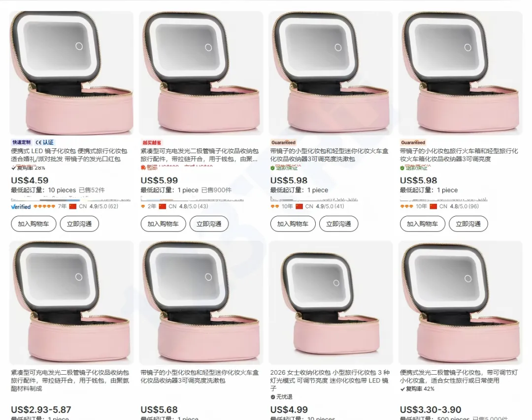Click the China flag on the US$5.99 supplier row
Screen dimensions: 532x420
pyautogui.click(x=163, y=206)
